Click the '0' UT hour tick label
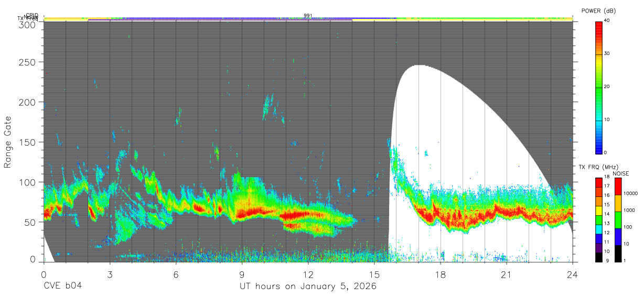 (44, 274)
